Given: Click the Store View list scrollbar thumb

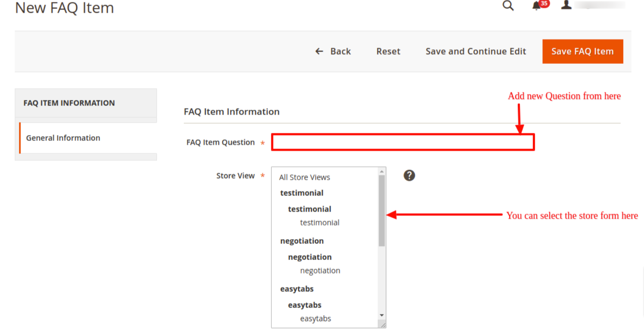Looking at the screenshot, I should [382, 211].
